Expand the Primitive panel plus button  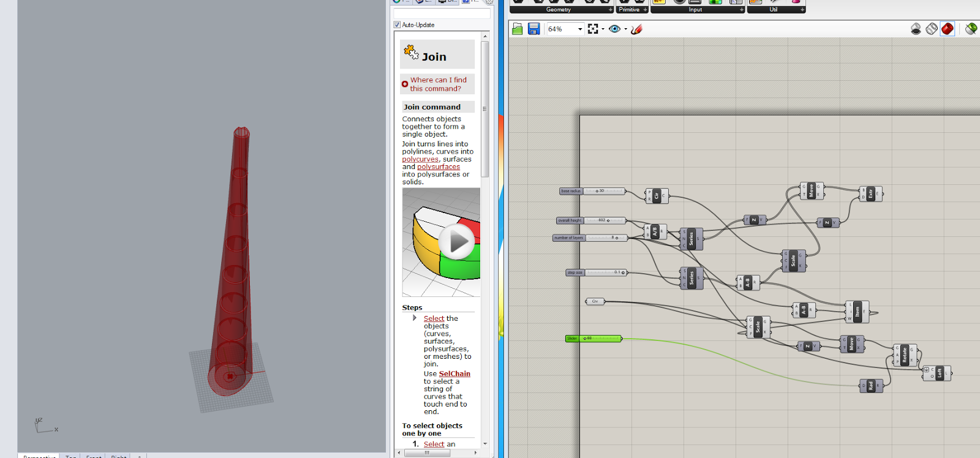click(x=646, y=10)
